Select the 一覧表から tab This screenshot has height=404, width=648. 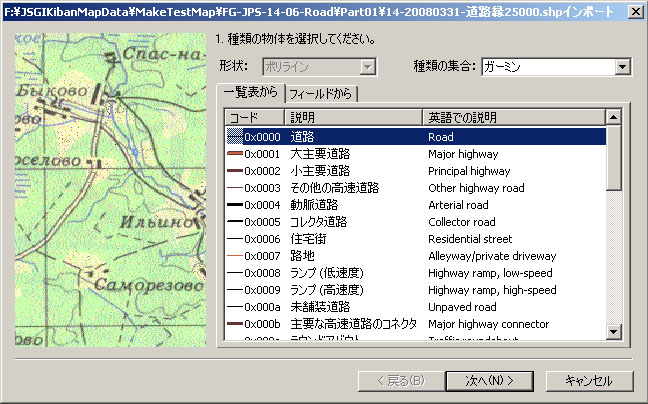click(250, 93)
